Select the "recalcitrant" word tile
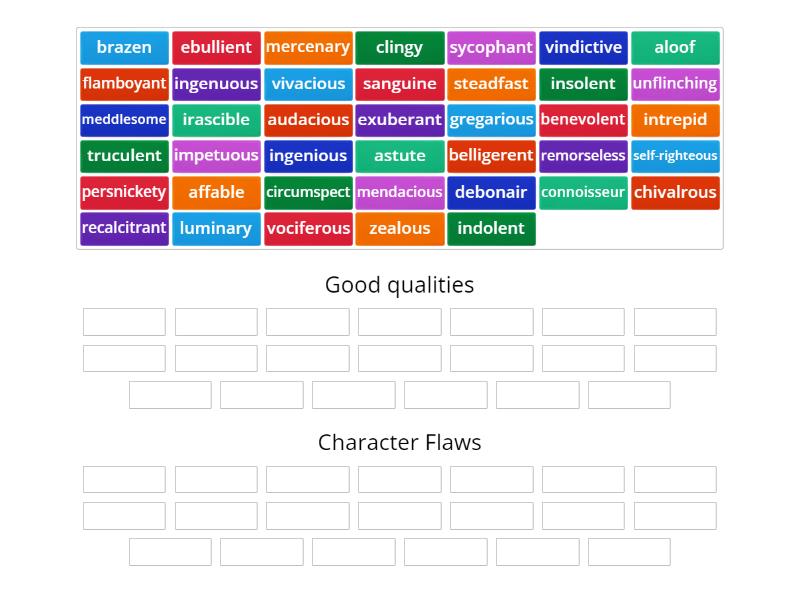The image size is (800, 600). pyautogui.click(x=124, y=229)
